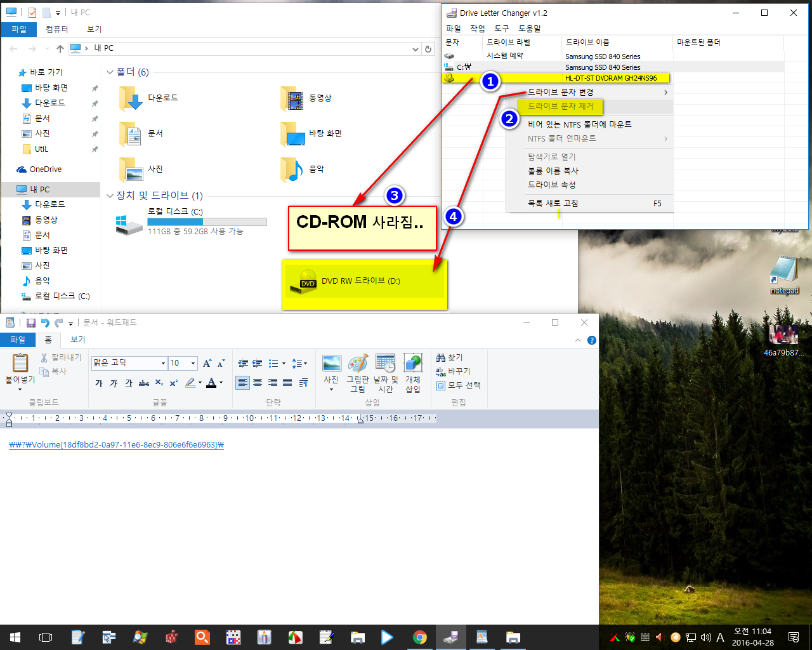The width and height of the screenshot is (812, 650).
Task: Click the Explorer back arrow
Action: point(14,48)
